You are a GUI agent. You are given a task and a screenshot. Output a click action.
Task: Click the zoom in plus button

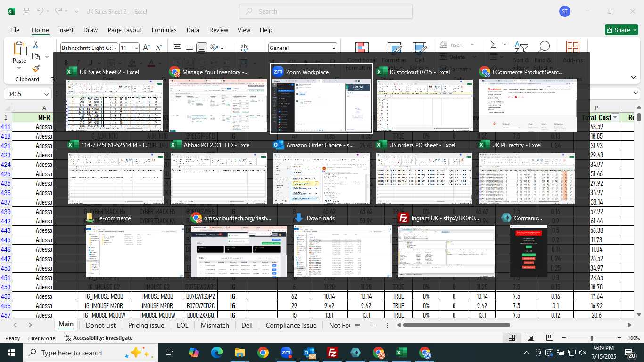tap(619, 338)
